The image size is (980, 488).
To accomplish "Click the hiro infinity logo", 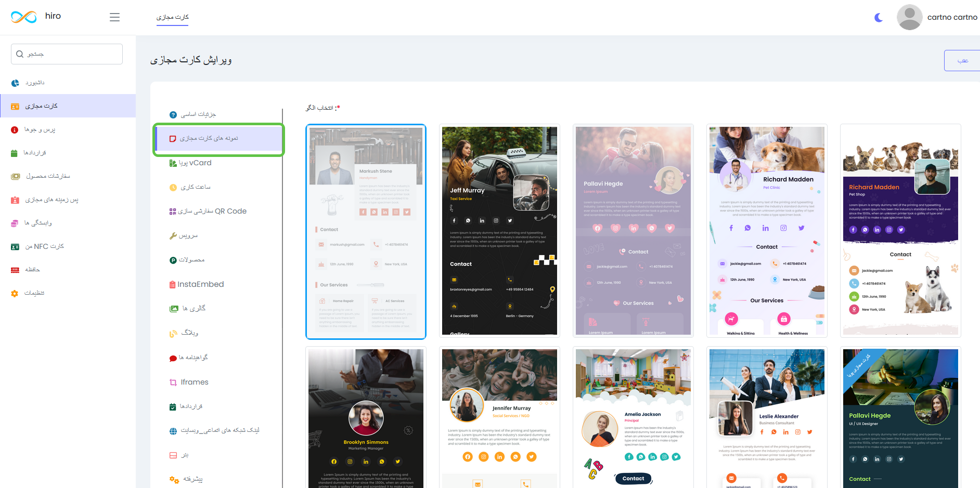I will (x=24, y=17).
